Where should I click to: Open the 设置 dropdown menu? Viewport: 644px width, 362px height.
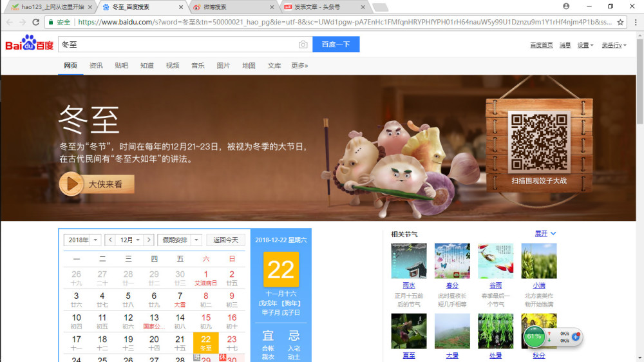pos(585,45)
